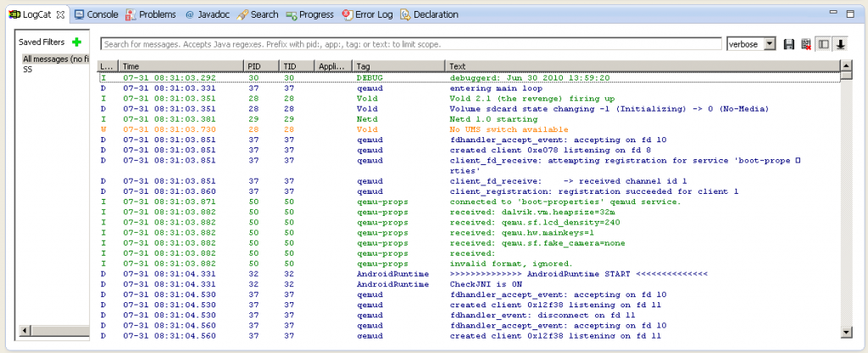Add a new saved filter

tap(76, 41)
